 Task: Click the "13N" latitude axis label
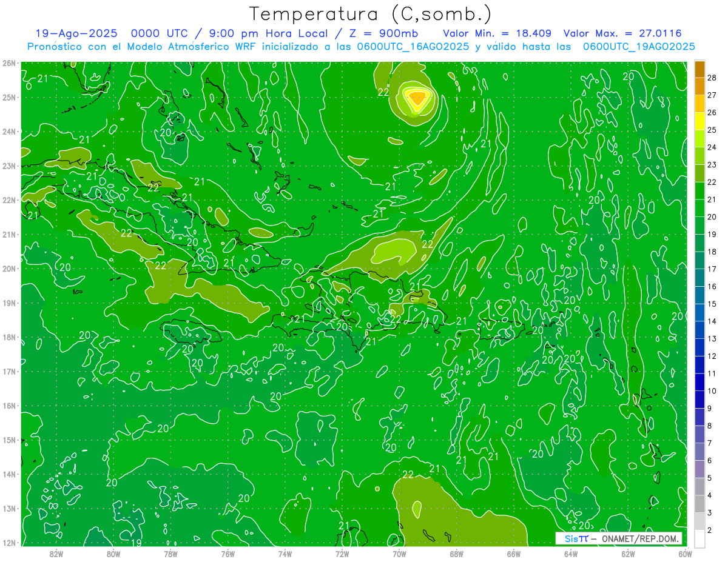[8, 508]
